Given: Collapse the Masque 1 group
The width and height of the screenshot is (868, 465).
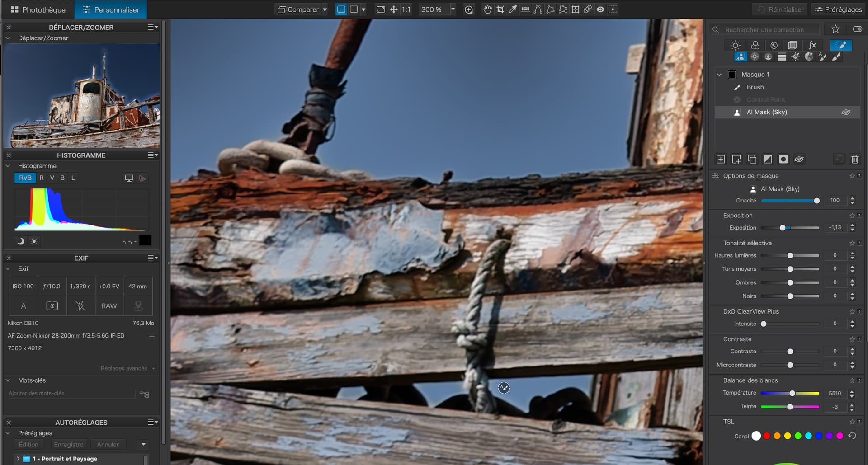Looking at the screenshot, I should pyautogui.click(x=719, y=75).
